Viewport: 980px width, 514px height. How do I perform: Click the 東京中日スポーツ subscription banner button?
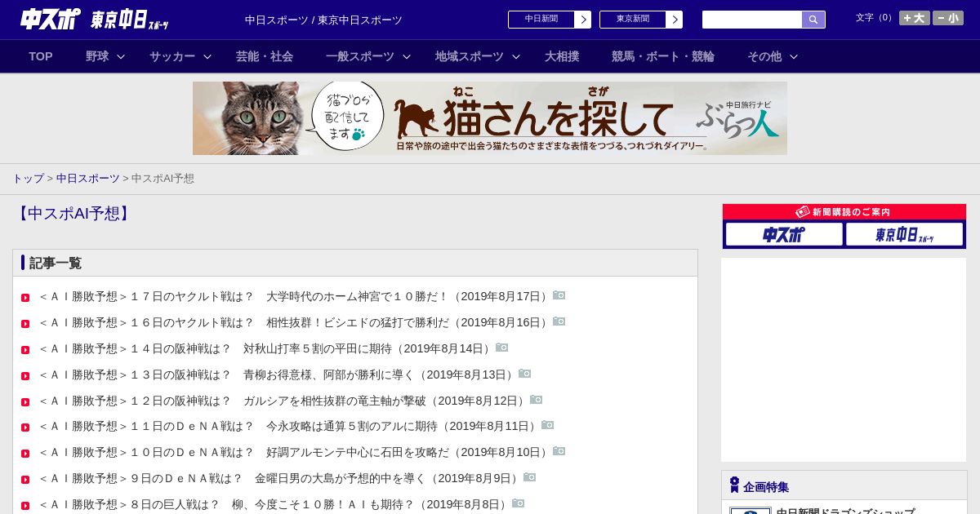point(904,234)
